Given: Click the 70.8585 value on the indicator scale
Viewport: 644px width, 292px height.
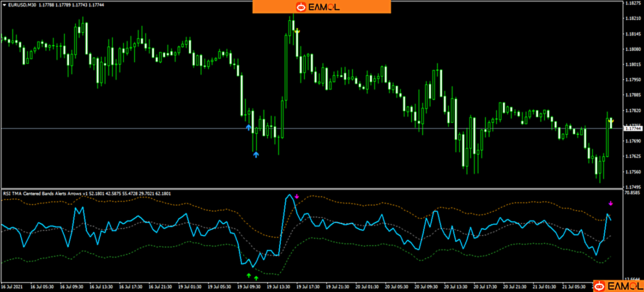Looking at the screenshot, I should (x=633, y=194).
